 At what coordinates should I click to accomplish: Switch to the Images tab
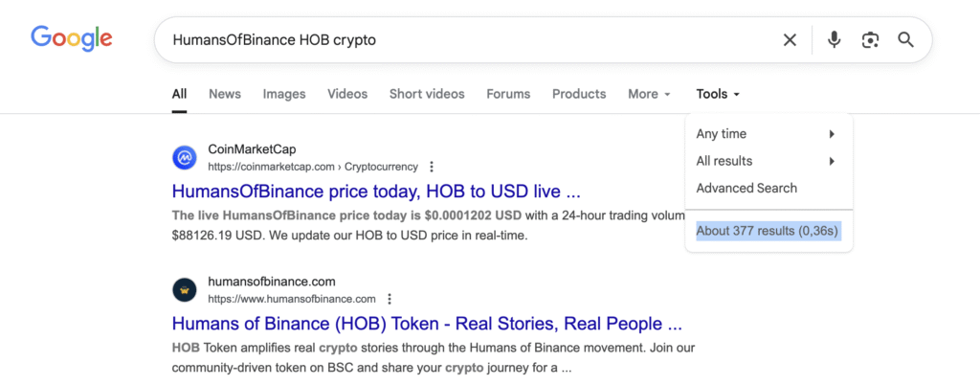click(x=284, y=94)
